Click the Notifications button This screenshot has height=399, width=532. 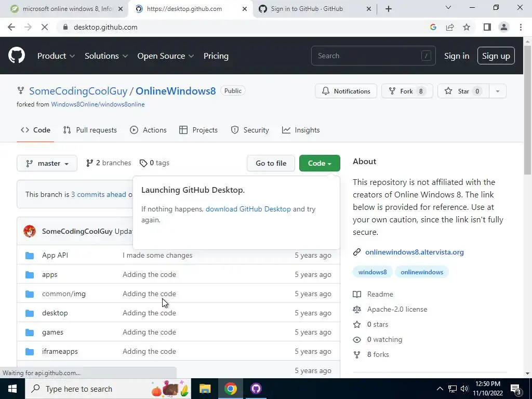click(345, 91)
